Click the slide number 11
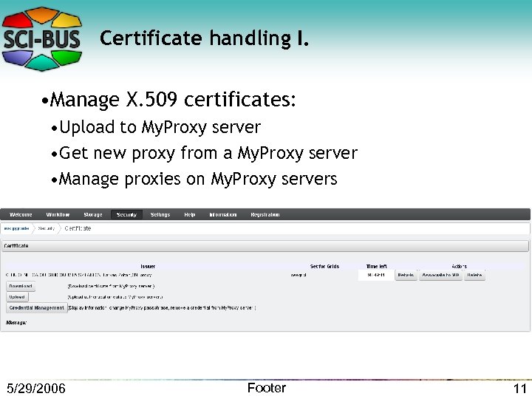532x399 pixels. coord(519,388)
